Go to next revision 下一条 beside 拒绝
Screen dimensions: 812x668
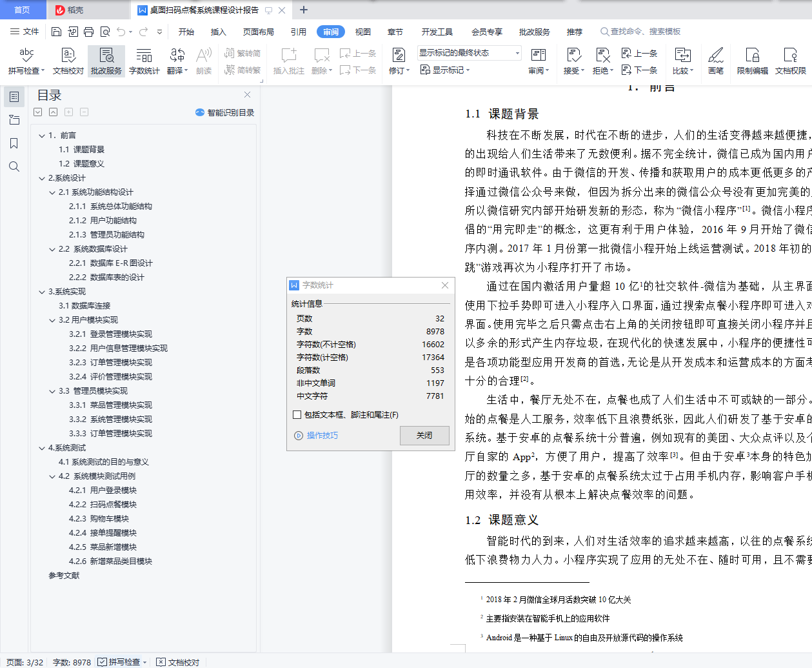click(639, 70)
